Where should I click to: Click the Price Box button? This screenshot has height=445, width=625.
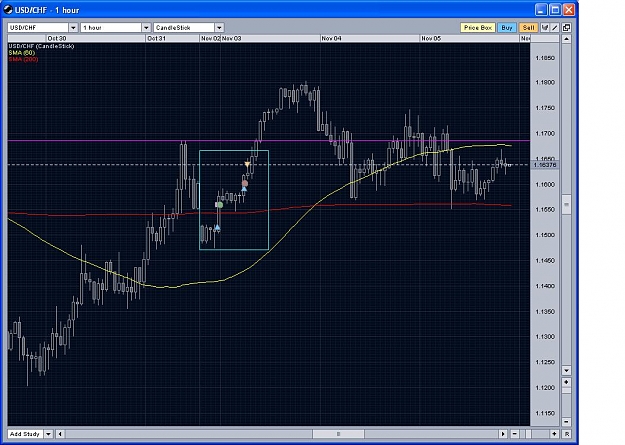coord(478,28)
